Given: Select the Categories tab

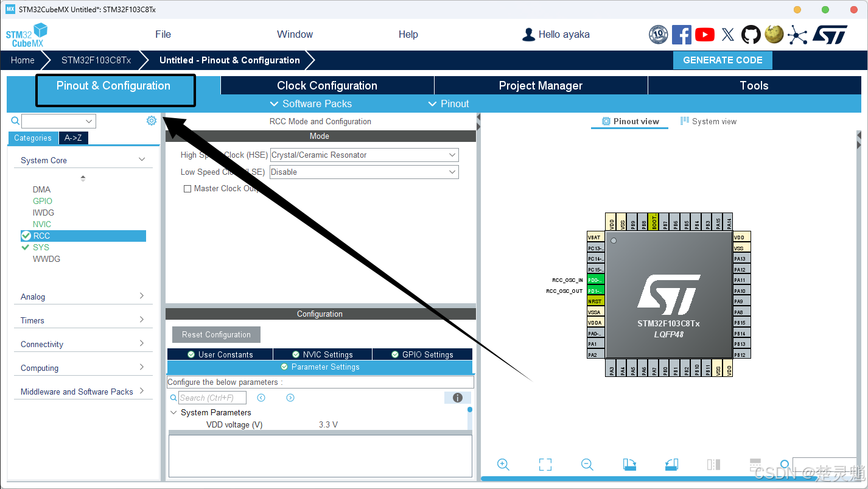Looking at the screenshot, I should pyautogui.click(x=33, y=138).
